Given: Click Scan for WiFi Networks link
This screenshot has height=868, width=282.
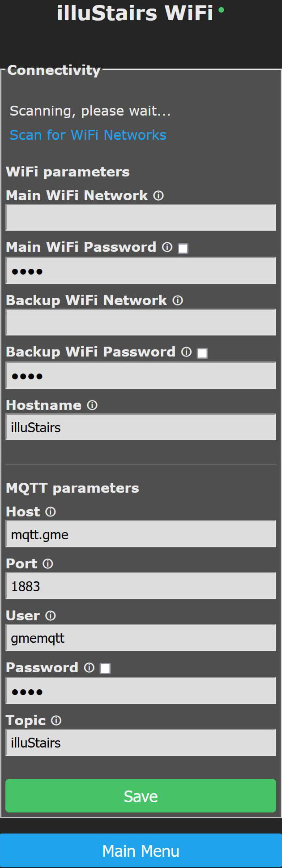Looking at the screenshot, I should click(x=88, y=135).
